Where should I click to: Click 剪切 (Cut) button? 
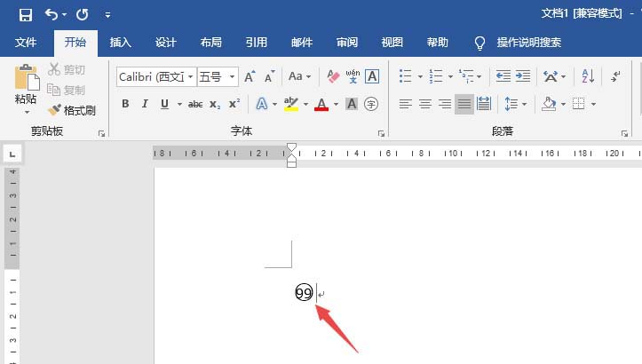(x=67, y=69)
